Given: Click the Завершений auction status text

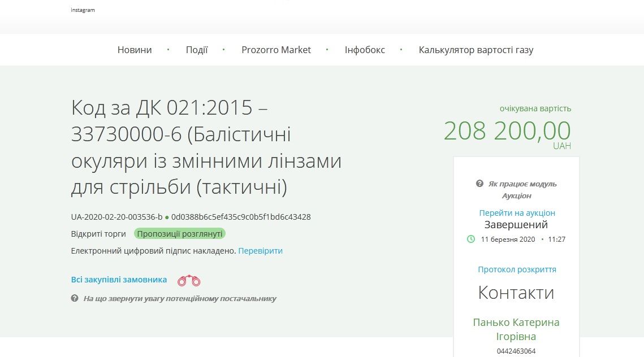Looking at the screenshot, I should point(516,225).
